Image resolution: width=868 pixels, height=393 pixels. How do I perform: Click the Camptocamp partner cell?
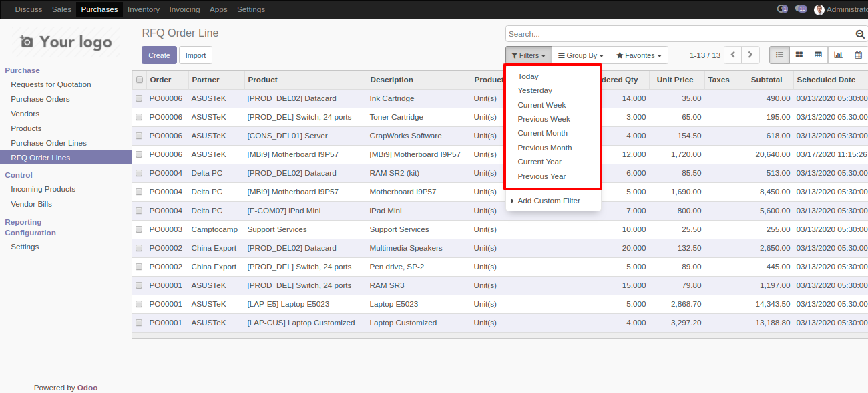[214, 229]
